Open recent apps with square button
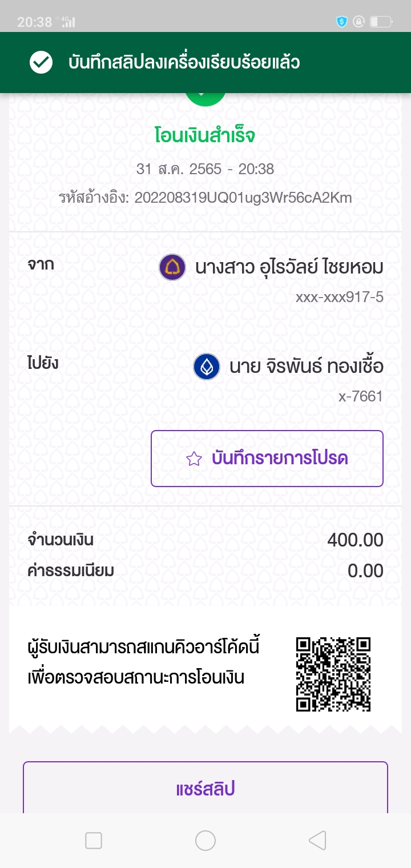Image resolution: width=411 pixels, height=868 pixels. (x=93, y=841)
